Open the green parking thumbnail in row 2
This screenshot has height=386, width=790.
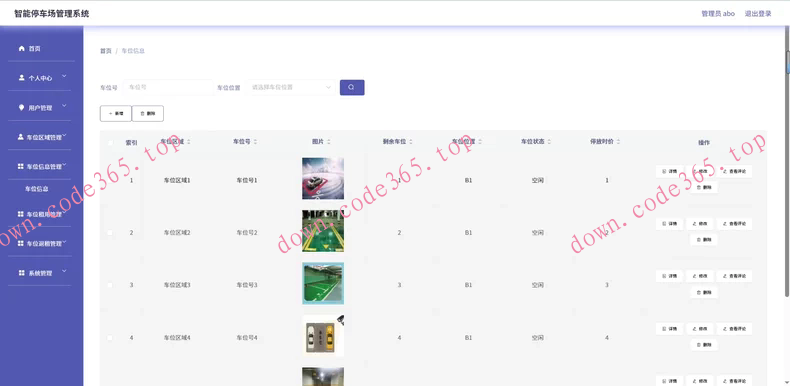pos(323,231)
